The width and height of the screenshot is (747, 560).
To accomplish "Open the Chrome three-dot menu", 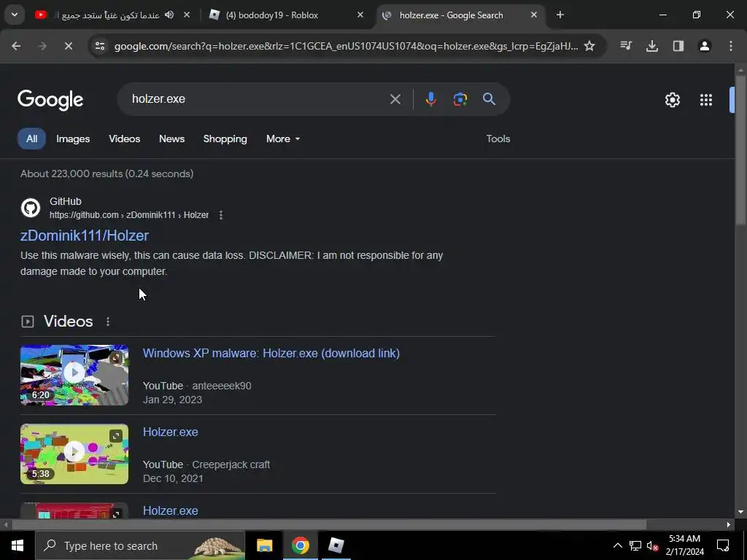I will point(731,46).
